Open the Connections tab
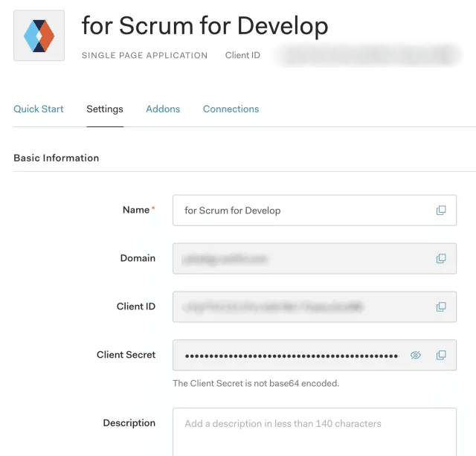Screen dimensions: 476x456 231,109
